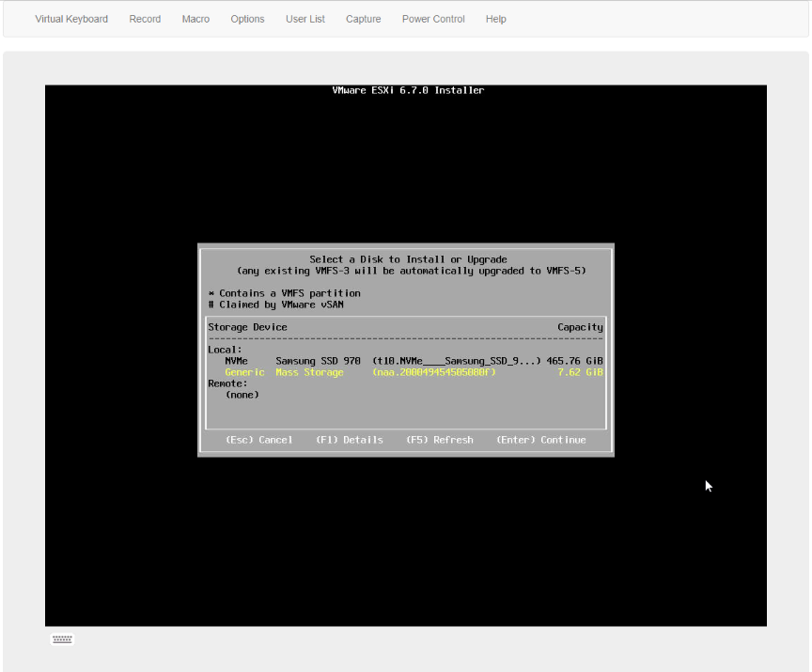Click the 'Claimed by VMware vSAN' legend line
Image resolution: width=812 pixels, height=672 pixels.
[x=276, y=305]
